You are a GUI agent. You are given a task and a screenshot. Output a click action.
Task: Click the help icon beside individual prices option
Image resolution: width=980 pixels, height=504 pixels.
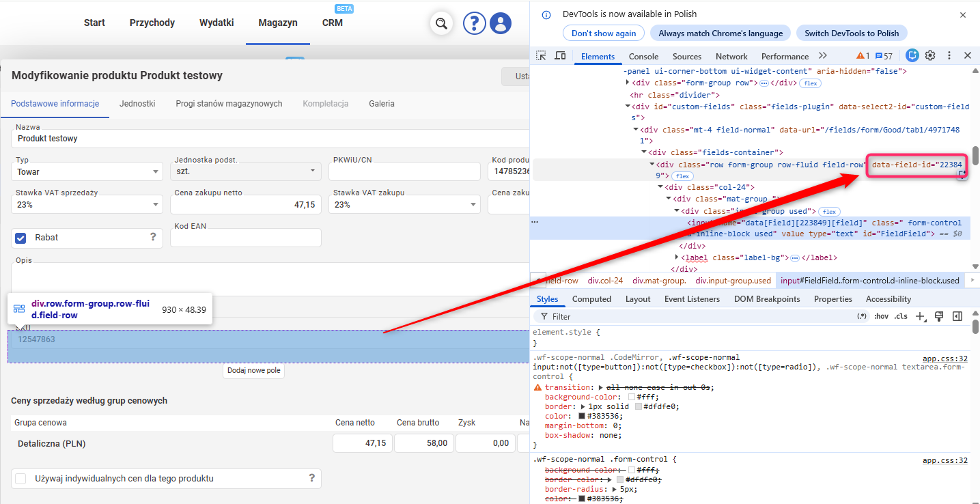pos(311,478)
